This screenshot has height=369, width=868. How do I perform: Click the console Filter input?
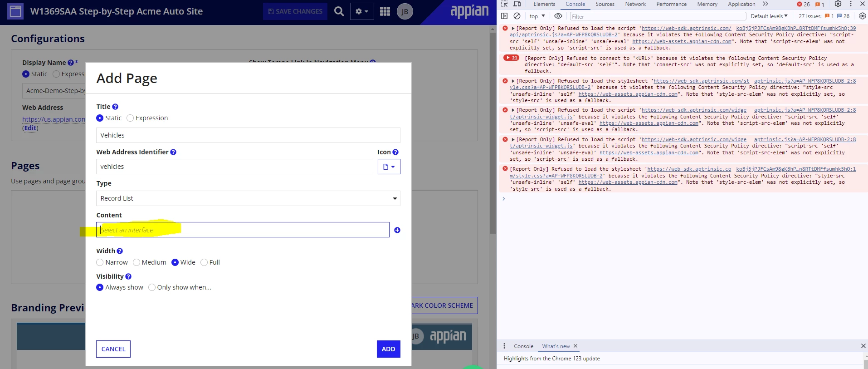[x=658, y=16]
